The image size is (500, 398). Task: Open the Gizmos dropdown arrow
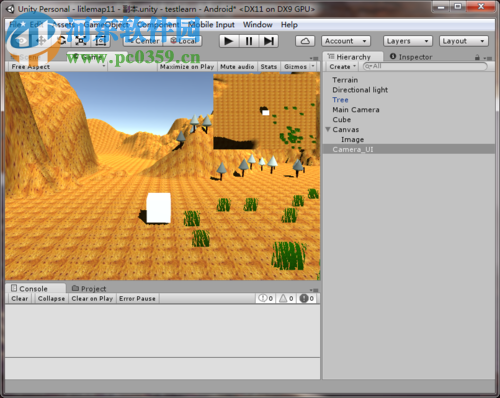[x=313, y=66]
